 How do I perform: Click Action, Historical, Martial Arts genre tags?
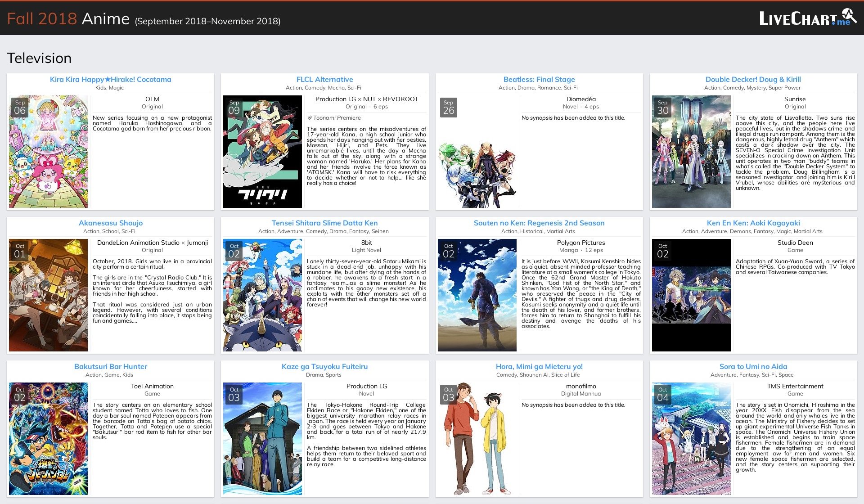(x=538, y=231)
